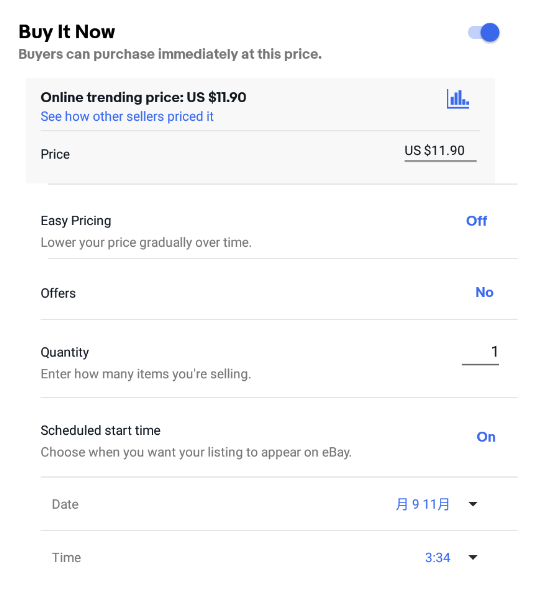Click the Date row label

point(65,504)
